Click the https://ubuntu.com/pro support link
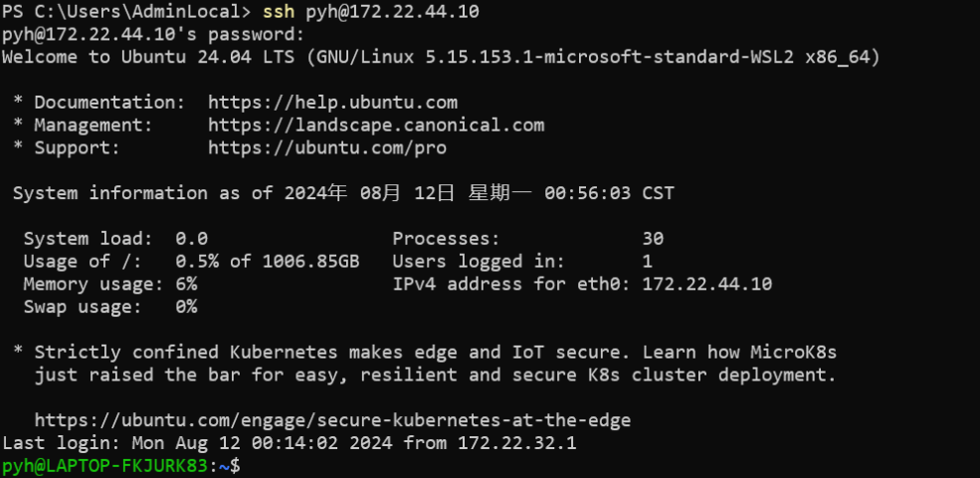 coord(327,148)
